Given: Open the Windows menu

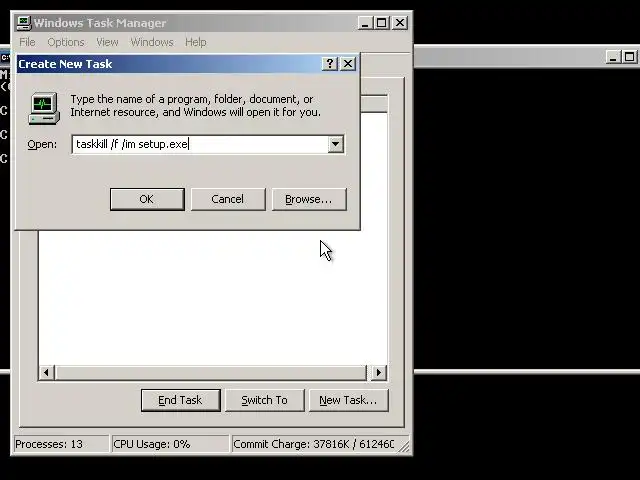Looking at the screenshot, I should [152, 42].
